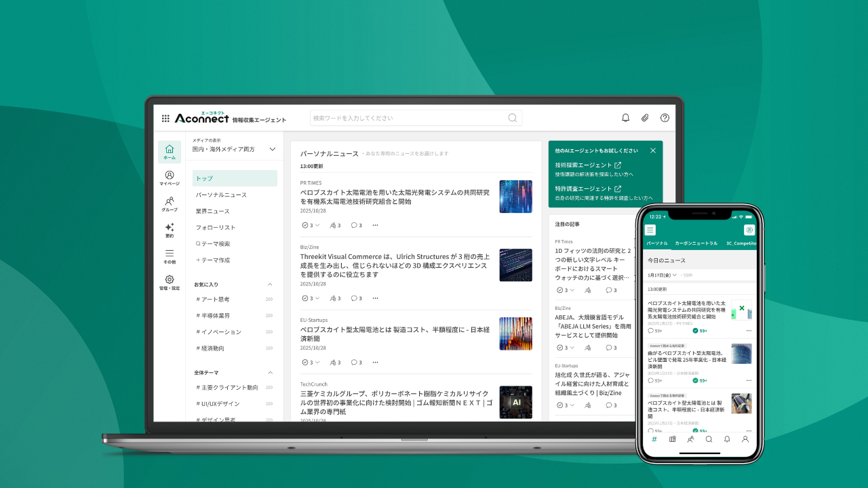The height and width of the screenshot is (488, 868).
Task: Click share icon on ABEJA featured article
Action: click(x=588, y=348)
